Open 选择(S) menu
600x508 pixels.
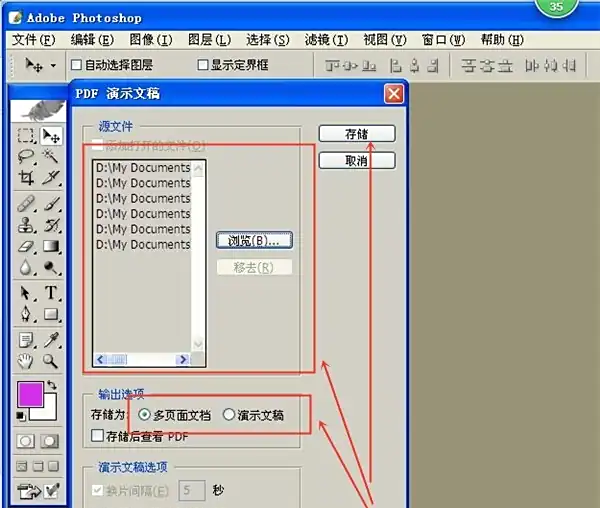pyautogui.click(x=267, y=40)
